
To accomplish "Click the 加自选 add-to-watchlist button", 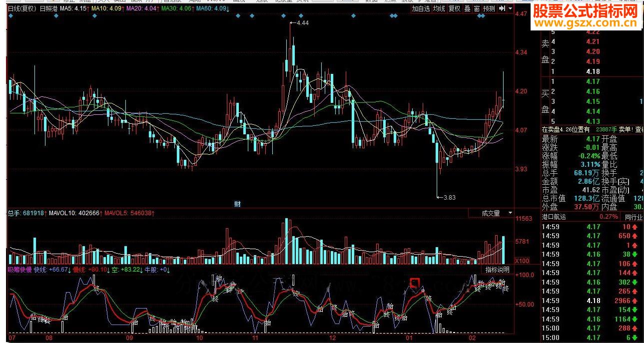I will pos(421,8).
